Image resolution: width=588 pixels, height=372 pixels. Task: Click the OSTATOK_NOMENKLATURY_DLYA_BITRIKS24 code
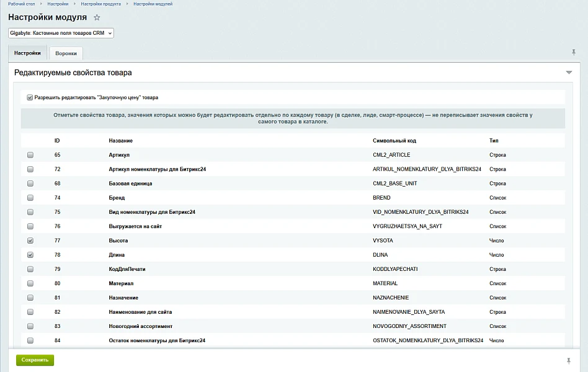coord(428,340)
